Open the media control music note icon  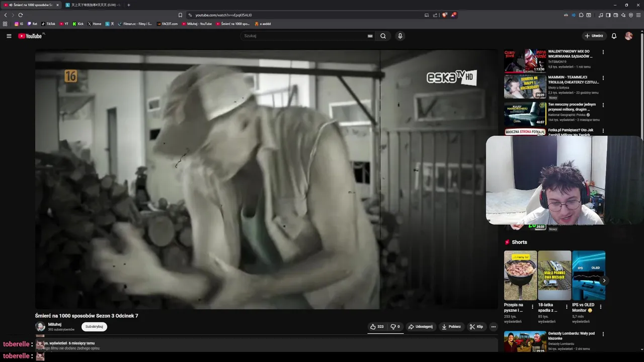(x=601, y=15)
